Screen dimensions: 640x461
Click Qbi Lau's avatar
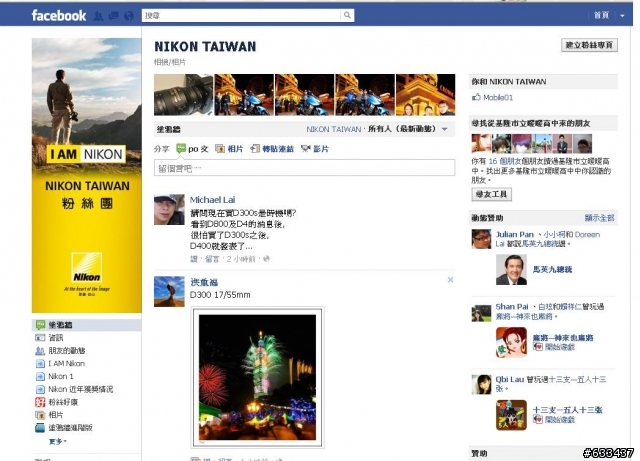pos(481,384)
